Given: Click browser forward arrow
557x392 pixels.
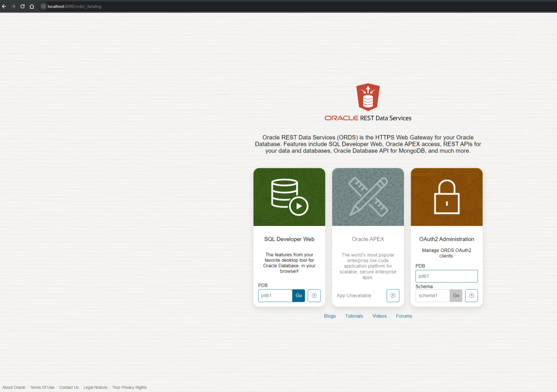Looking at the screenshot, I should coord(13,6).
